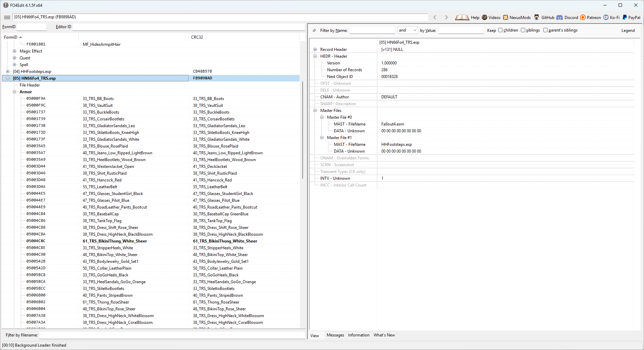644x350 pixels.
Task: Collapse Master File #0 node
Action: [x=322, y=117]
